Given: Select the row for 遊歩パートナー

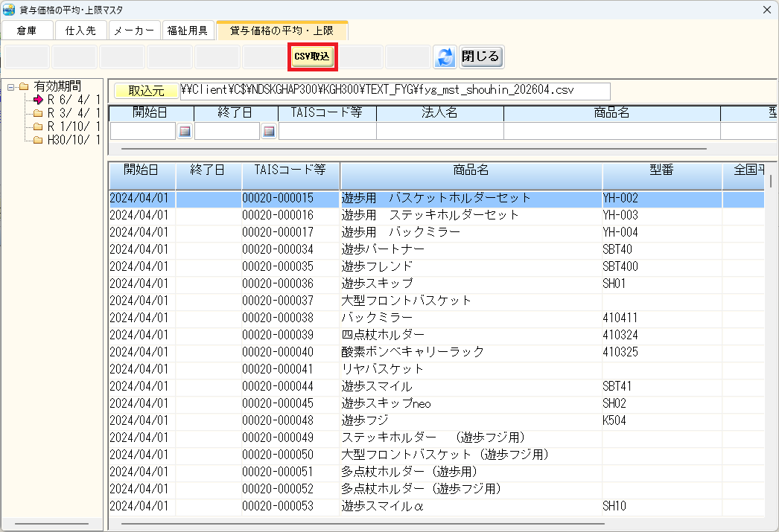Looking at the screenshot, I should pos(383,249).
